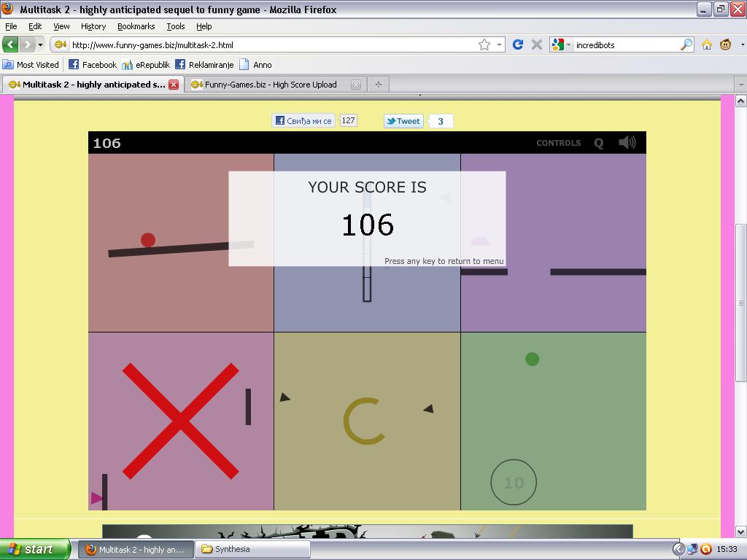Open a new tab with plus button
747x560 pixels.
379,85
